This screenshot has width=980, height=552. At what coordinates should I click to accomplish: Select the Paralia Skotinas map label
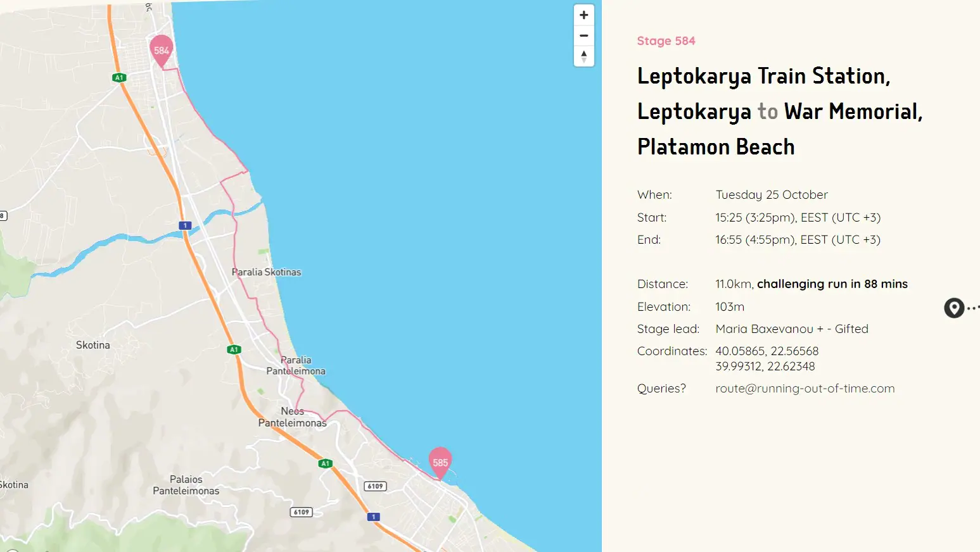click(266, 272)
